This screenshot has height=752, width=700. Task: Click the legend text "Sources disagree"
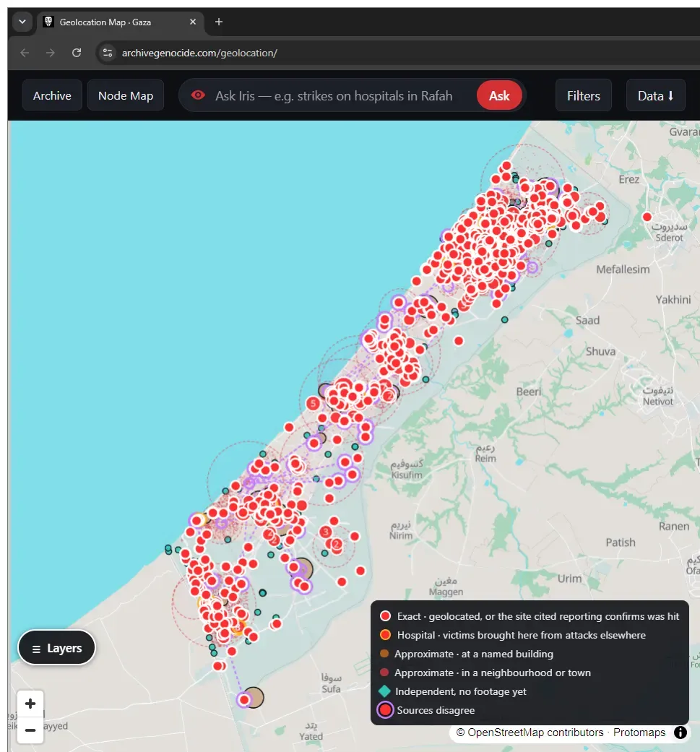436,710
